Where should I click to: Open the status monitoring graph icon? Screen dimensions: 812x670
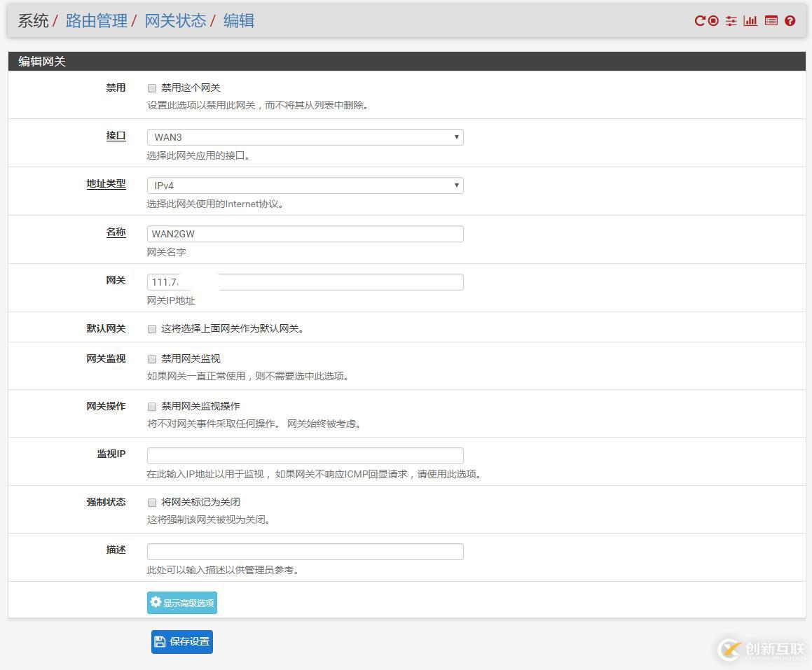click(x=750, y=21)
